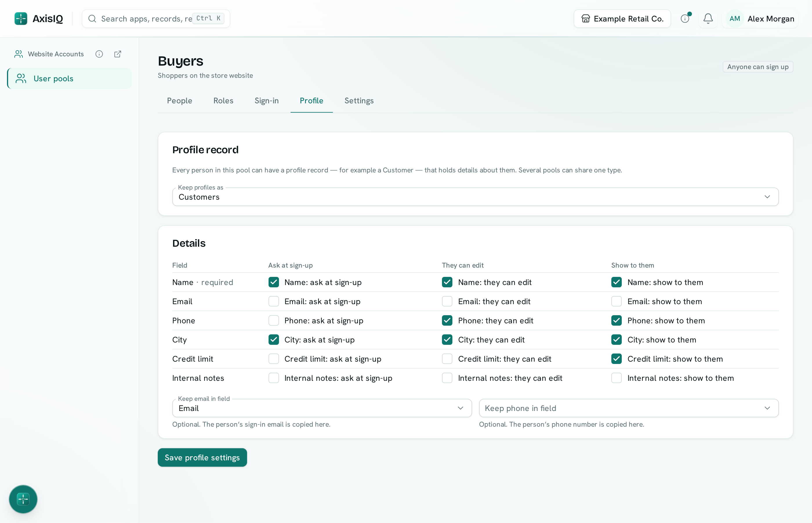Switch to the Roles tab
812x523 pixels.
pos(223,101)
